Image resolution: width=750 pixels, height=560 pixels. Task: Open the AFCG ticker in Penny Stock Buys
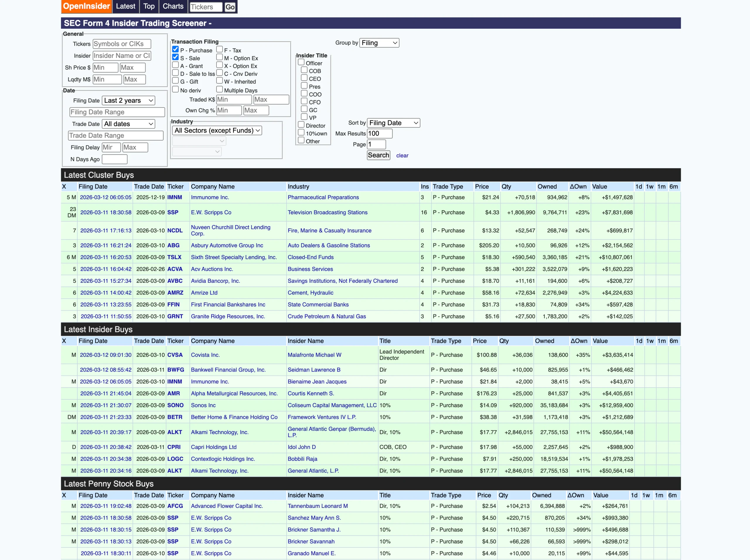click(175, 506)
